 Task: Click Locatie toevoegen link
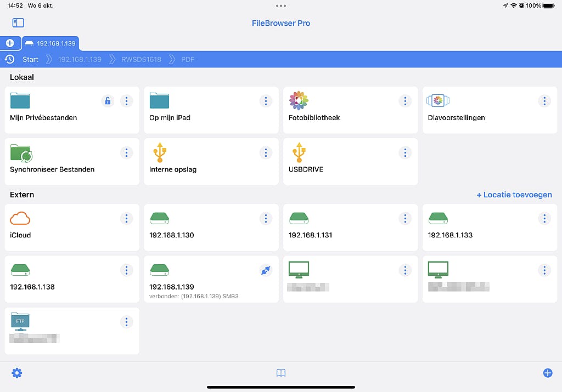(x=514, y=195)
